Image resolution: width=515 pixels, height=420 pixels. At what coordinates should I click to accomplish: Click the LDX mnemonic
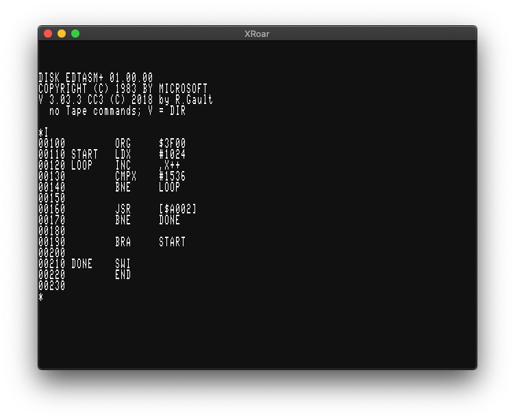[123, 154]
